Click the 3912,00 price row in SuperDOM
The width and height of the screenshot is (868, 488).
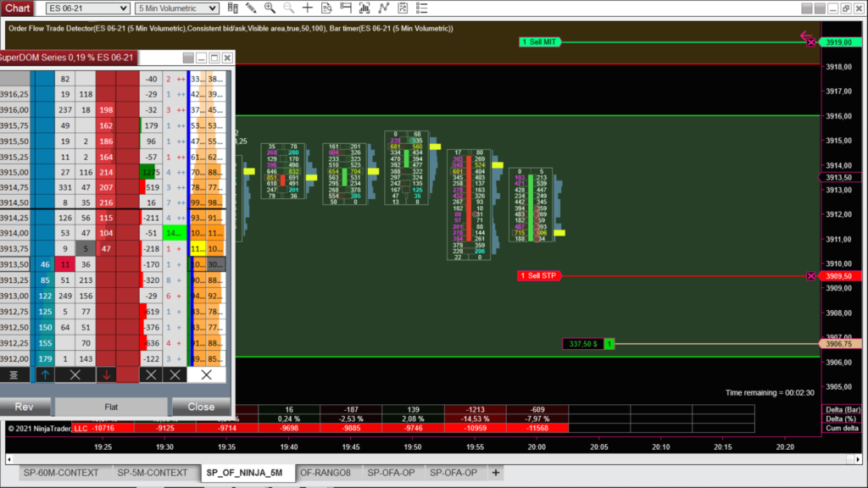point(15,358)
